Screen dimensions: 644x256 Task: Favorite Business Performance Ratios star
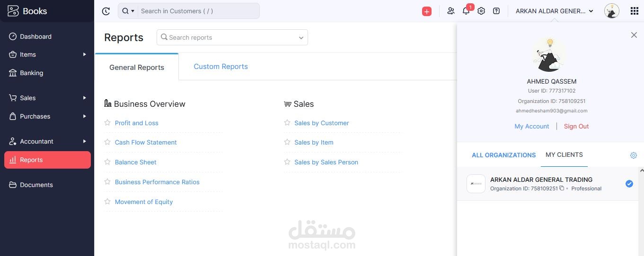click(x=107, y=182)
